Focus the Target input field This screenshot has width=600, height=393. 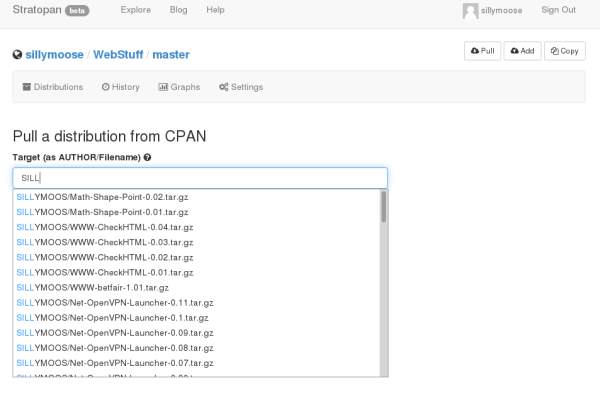point(200,178)
